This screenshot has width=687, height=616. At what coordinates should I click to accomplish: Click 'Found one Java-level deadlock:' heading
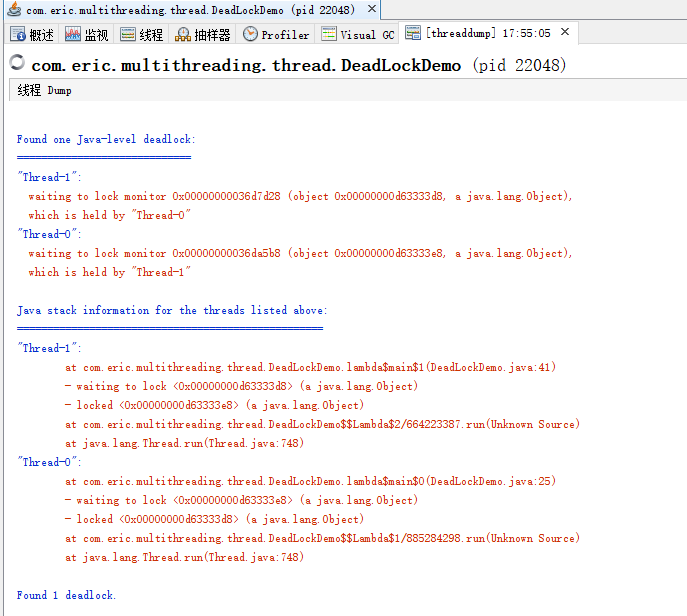coord(106,139)
